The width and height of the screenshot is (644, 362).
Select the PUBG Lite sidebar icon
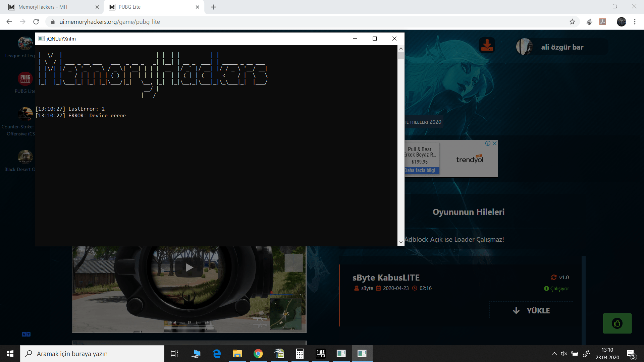[x=25, y=79]
